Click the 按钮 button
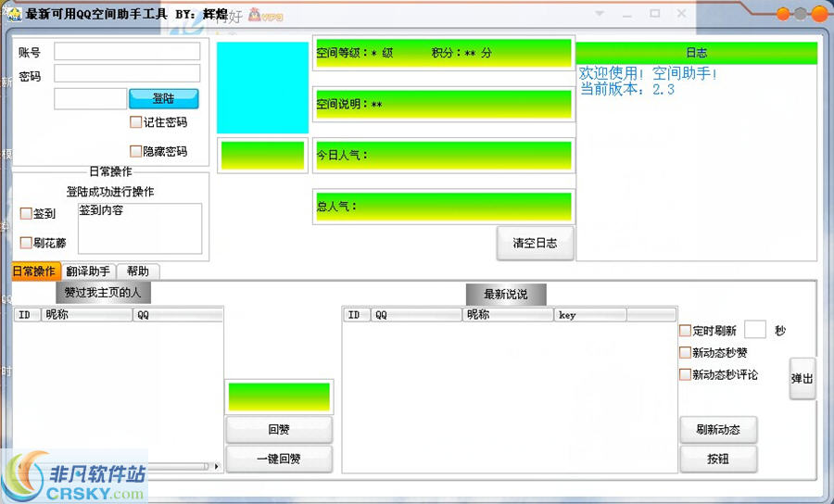 pyautogui.click(x=718, y=459)
